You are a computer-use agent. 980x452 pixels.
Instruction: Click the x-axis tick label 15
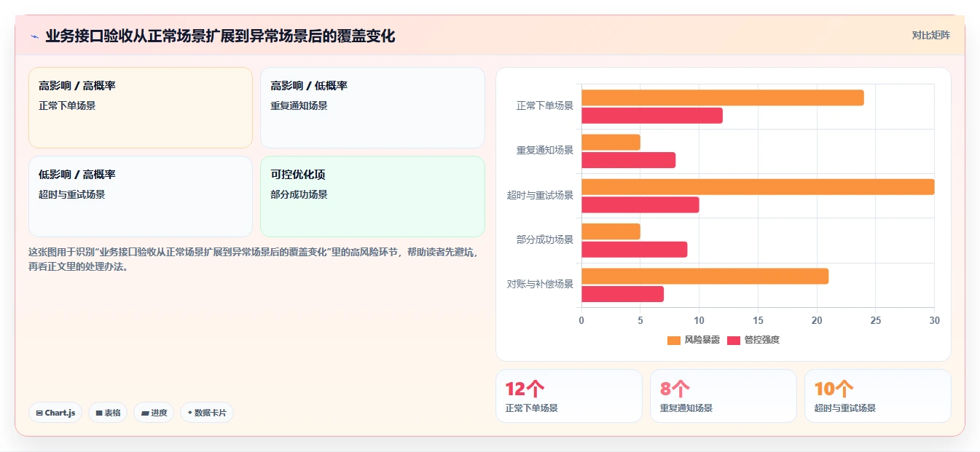[x=758, y=320]
